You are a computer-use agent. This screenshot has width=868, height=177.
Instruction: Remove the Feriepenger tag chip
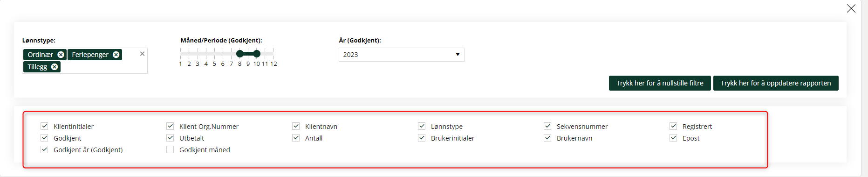(x=116, y=55)
